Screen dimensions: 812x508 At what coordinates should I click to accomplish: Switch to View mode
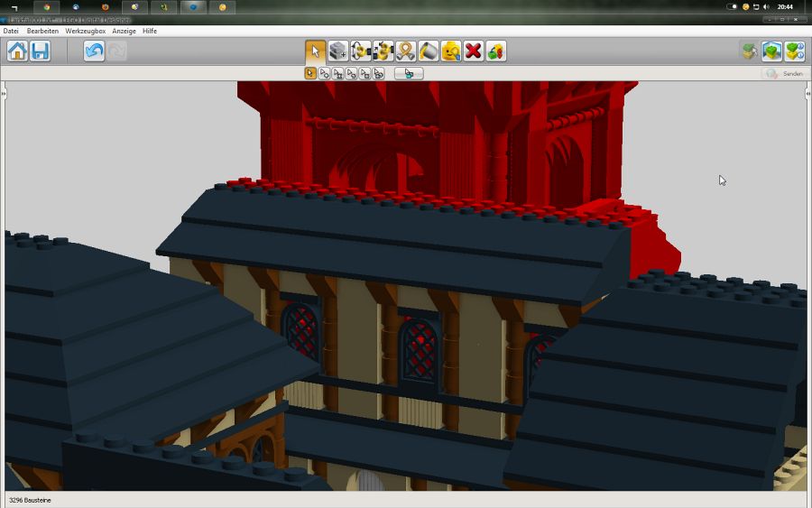coord(771,51)
